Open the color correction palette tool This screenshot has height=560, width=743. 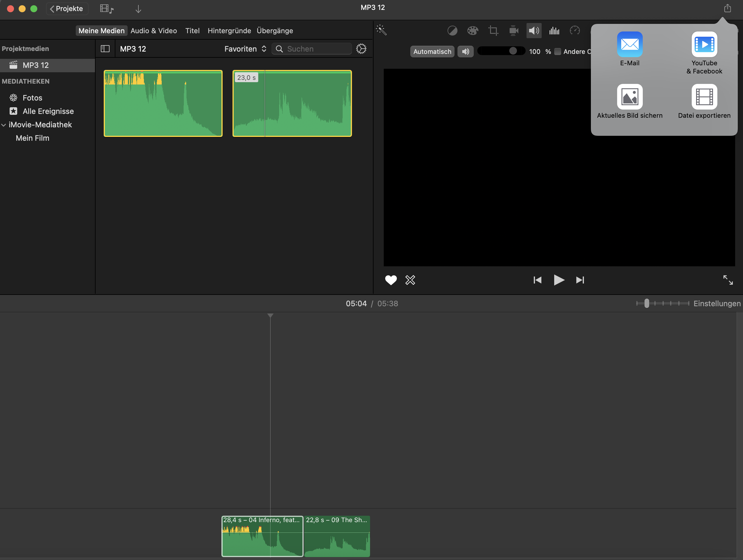(x=473, y=31)
